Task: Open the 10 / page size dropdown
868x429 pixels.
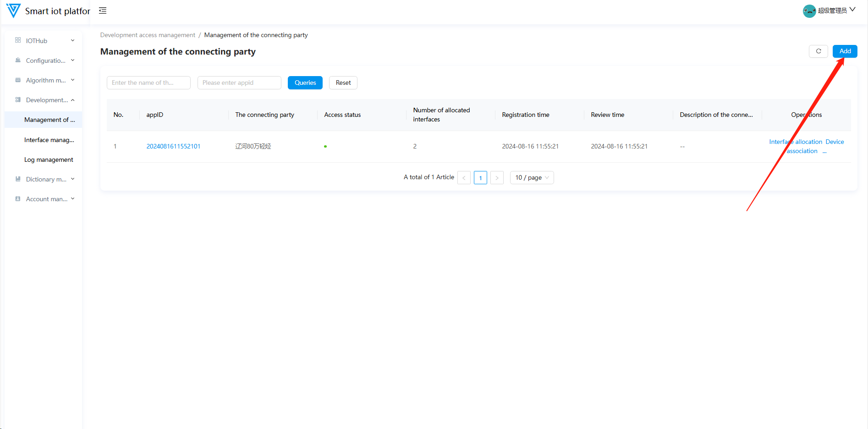Action: click(x=532, y=178)
